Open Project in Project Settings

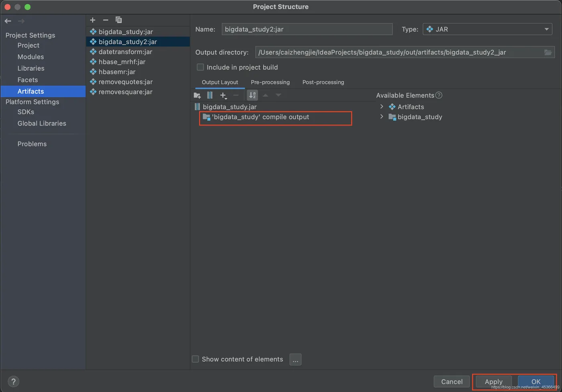coord(29,45)
